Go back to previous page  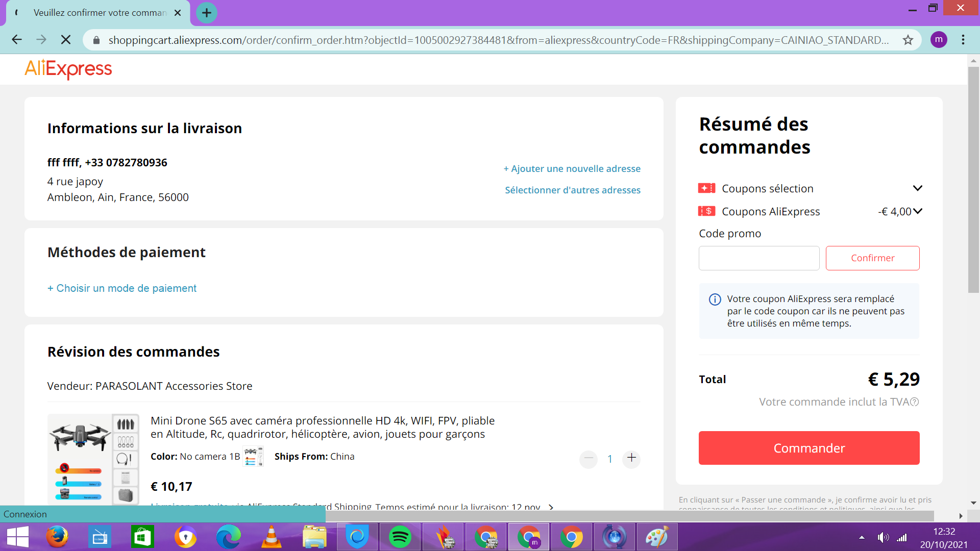pyautogui.click(x=17, y=40)
